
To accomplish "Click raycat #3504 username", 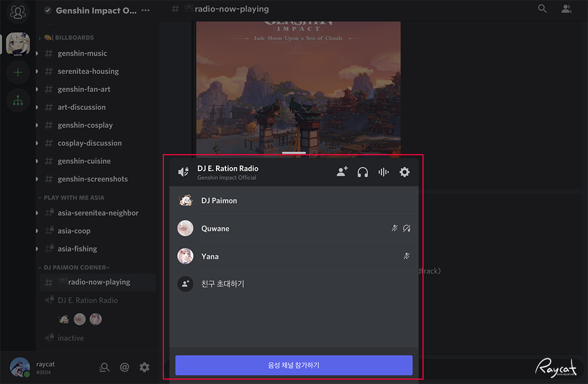I will click(x=46, y=368).
